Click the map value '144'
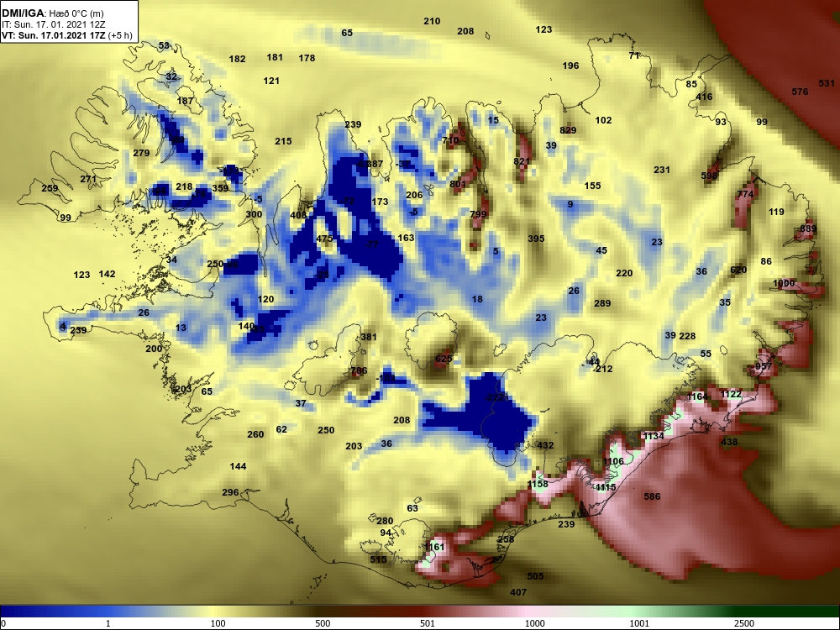Image resolution: width=840 pixels, height=630 pixels. [238, 466]
